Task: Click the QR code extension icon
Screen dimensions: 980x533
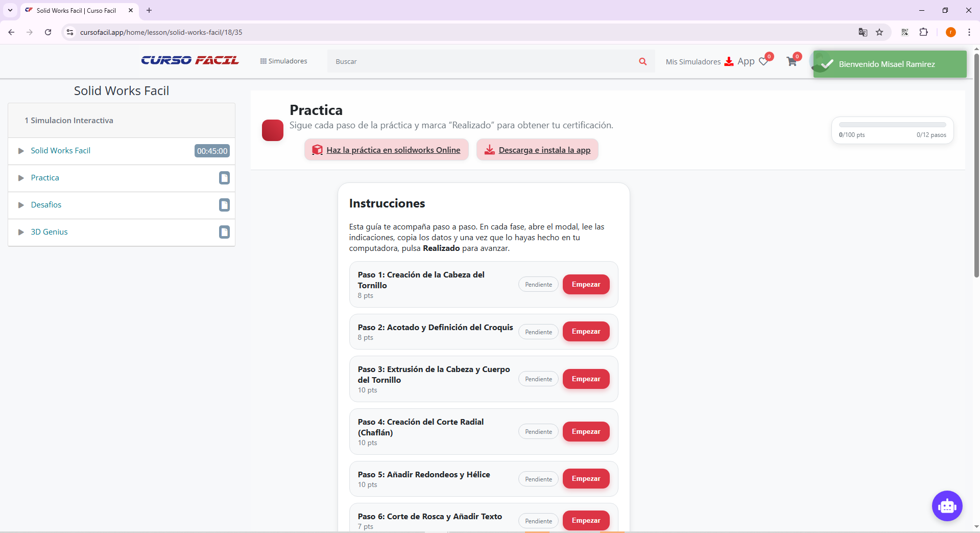Action: (904, 32)
